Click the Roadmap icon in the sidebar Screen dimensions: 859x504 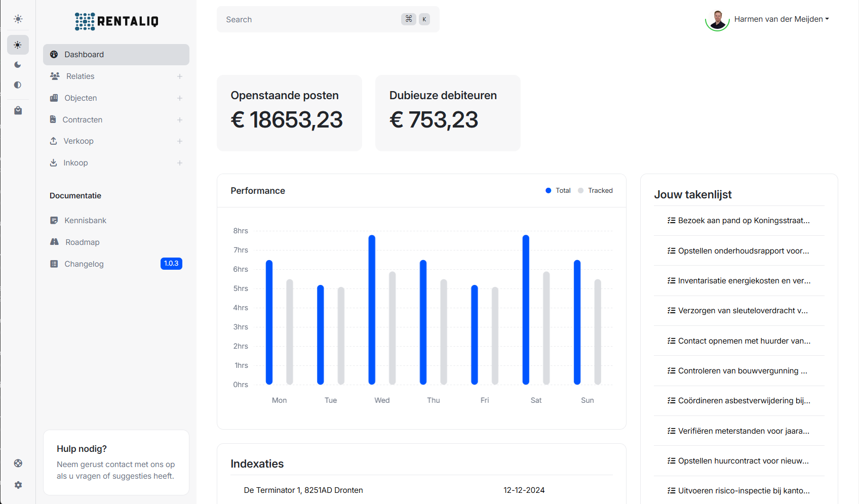click(54, 242)
